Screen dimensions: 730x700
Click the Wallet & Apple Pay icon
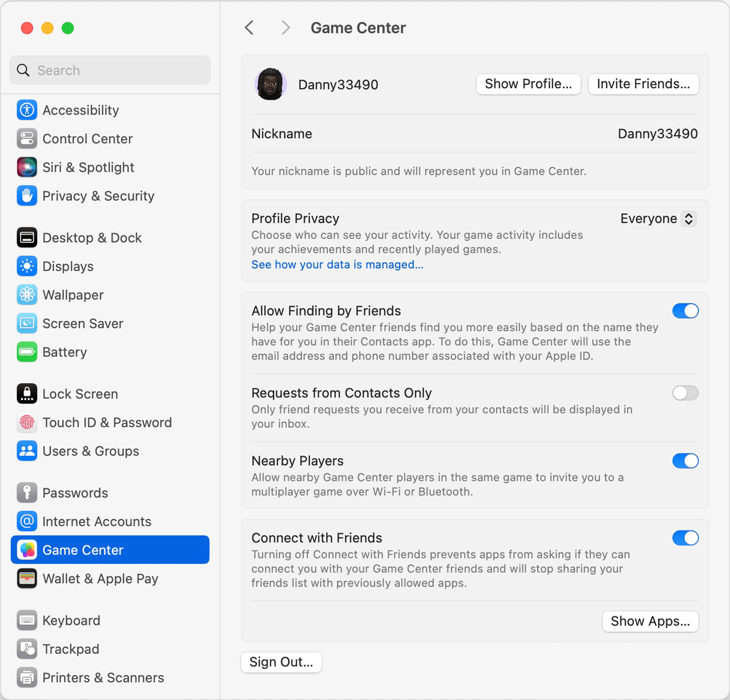(27, 578)
